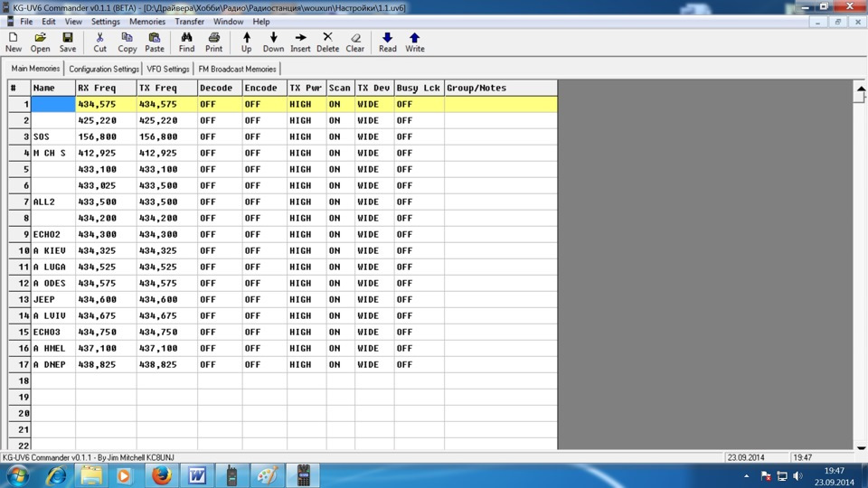Write to radio using Write icon

[415, 42]
